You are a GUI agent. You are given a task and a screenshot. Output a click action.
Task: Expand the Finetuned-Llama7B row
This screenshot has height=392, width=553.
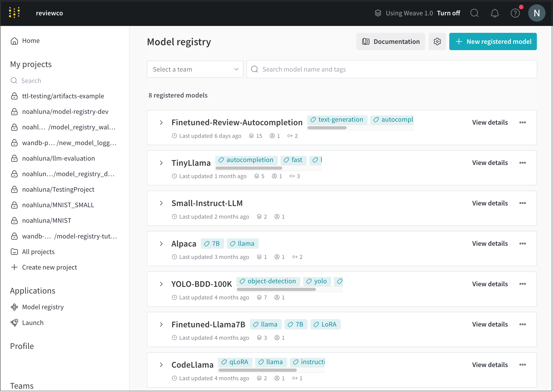tap(161, 324)
